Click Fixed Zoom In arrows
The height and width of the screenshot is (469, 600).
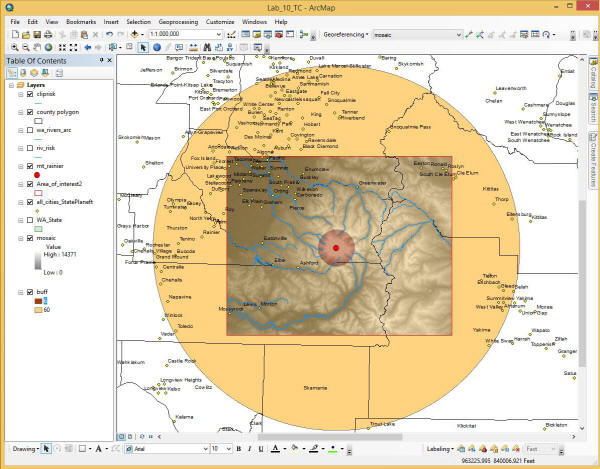(x=62, y=47)
